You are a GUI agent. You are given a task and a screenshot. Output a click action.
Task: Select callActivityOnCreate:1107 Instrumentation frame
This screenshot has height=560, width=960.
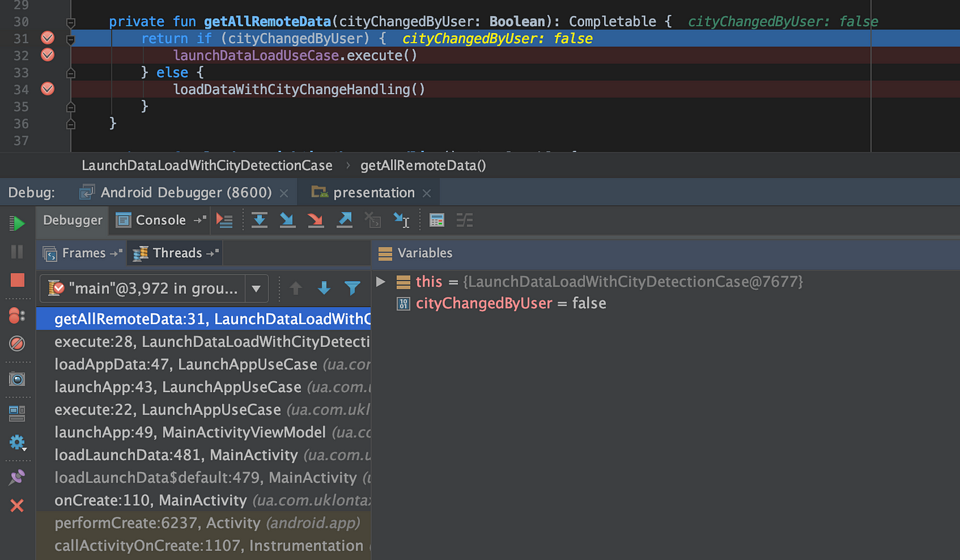[x=204, y=546]
